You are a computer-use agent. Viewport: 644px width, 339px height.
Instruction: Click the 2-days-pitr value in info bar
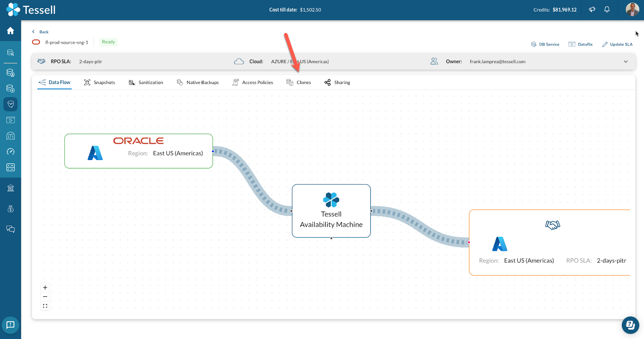point(91,62)
